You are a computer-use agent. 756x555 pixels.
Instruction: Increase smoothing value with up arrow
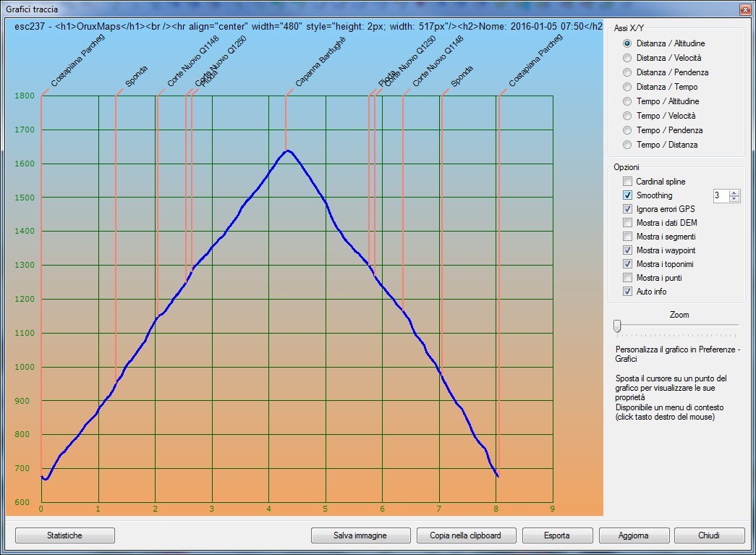[734, 192]
